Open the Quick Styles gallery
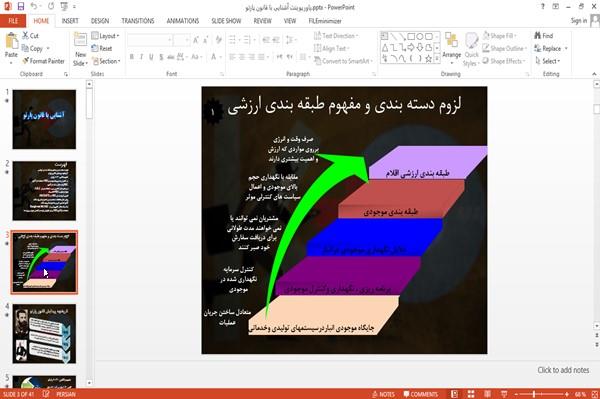 [471, 50]
